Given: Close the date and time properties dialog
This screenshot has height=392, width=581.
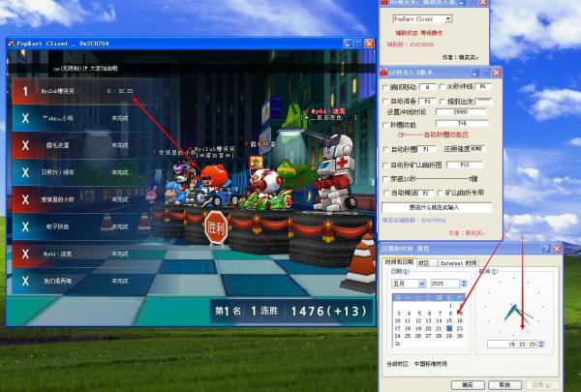Looking at the screenshot, I should coord(557,249).
